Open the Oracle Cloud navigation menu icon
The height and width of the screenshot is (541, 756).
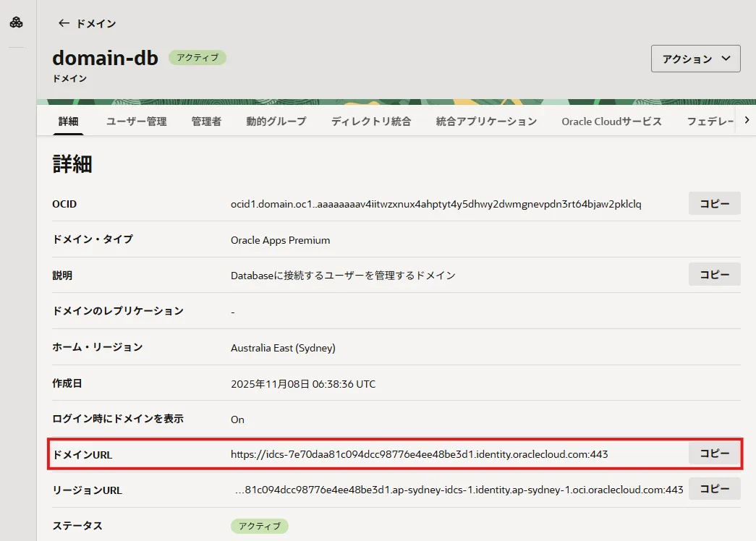coord(16,22)
